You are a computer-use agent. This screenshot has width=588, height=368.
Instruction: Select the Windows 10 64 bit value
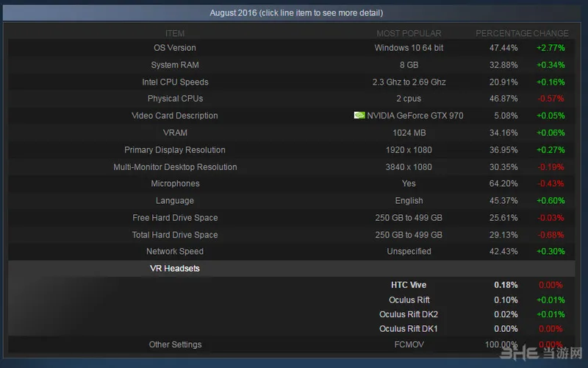(409, 48)
